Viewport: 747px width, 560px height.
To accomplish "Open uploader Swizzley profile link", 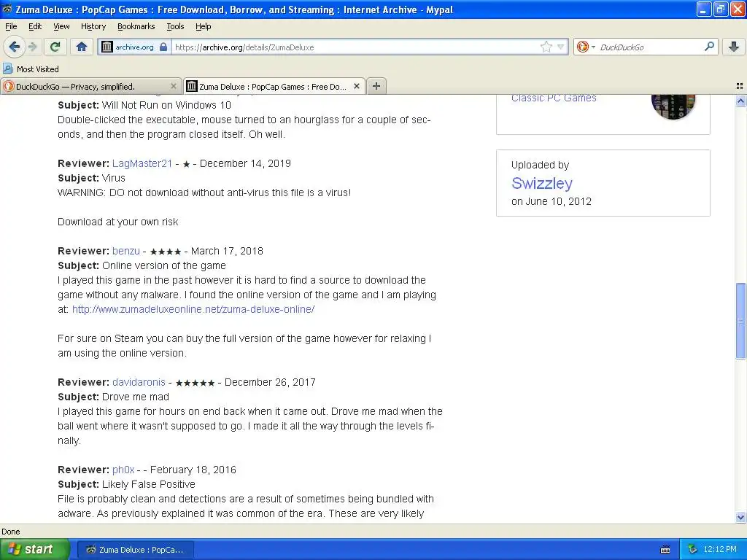I will point(542,183).
